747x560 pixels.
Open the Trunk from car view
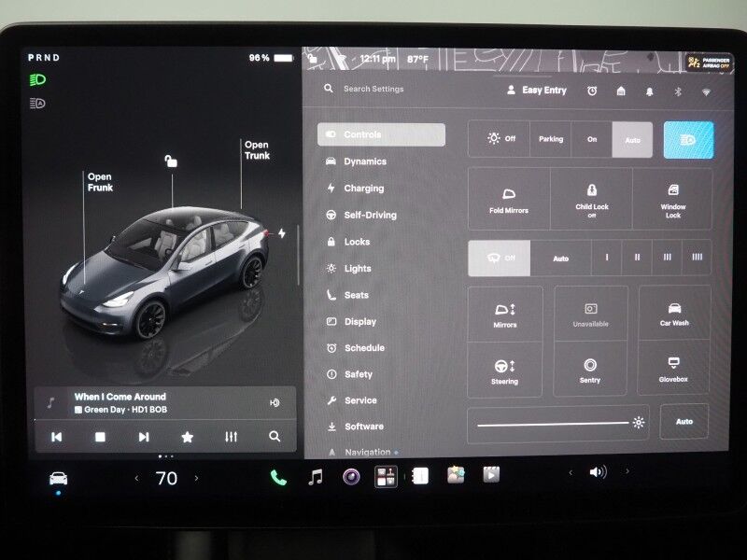click(258, 150)
